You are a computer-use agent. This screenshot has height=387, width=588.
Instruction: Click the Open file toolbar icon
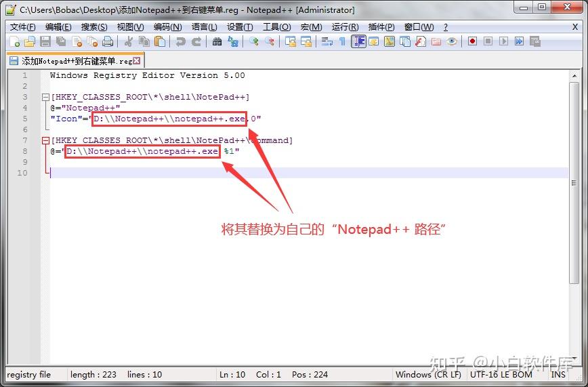click(30, 41)
